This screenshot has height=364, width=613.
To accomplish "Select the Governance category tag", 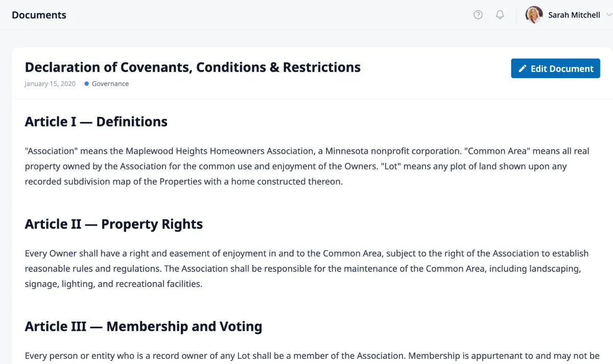I will [x=110, y=84].
